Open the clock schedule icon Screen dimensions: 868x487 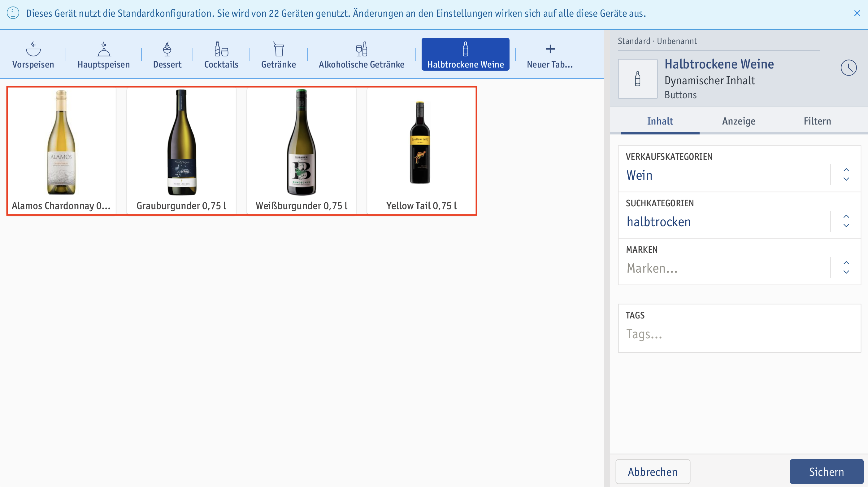point(848,68)
